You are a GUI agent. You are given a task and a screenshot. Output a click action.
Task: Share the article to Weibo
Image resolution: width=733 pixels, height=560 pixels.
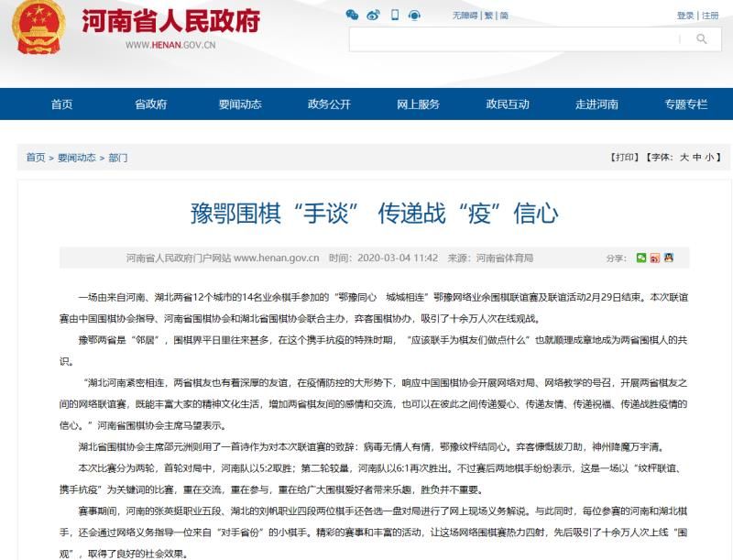[655, 258]
